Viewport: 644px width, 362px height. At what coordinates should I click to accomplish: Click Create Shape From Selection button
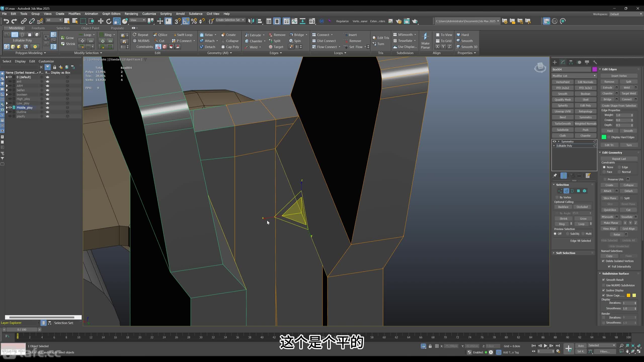(x=619, y=106)
